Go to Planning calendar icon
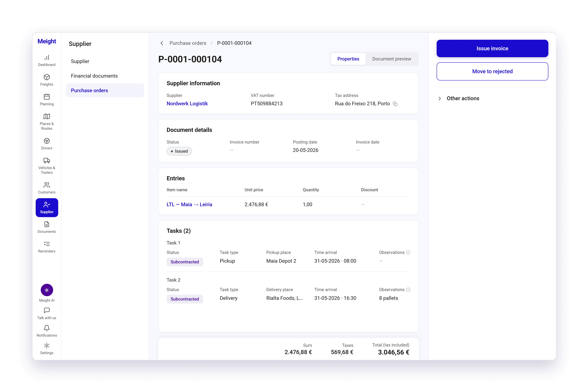 47,97
